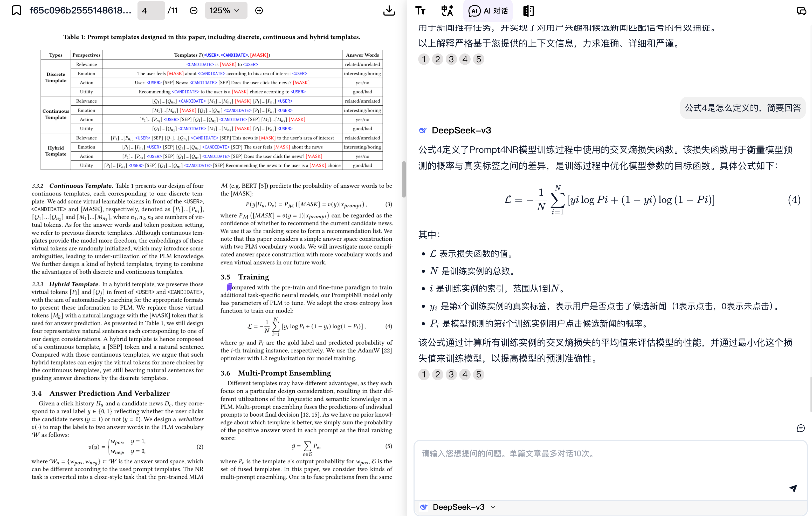
Task: Download the PDF with the download icon
Action: 389,10
